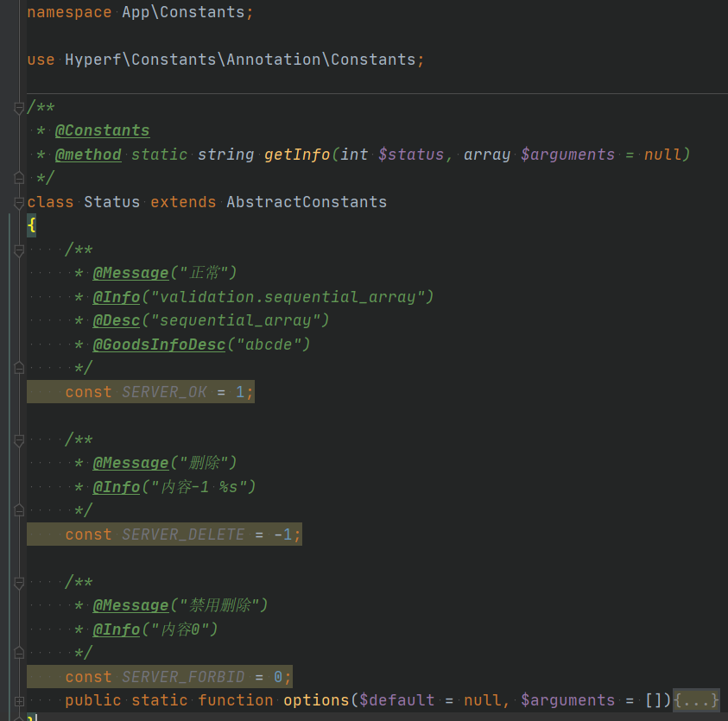Click the class keyword
This screenshot has width=728, height=721.
pos(50,202)
